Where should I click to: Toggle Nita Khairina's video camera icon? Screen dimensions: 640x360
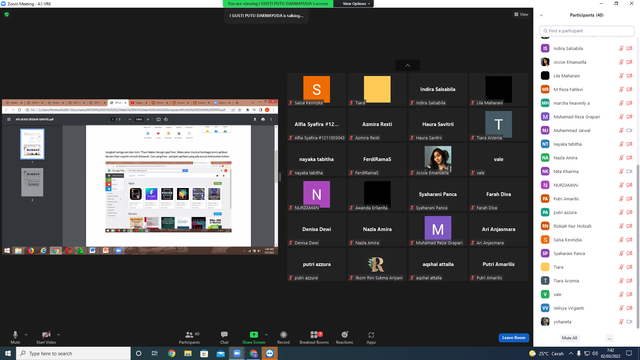[629, 171]
